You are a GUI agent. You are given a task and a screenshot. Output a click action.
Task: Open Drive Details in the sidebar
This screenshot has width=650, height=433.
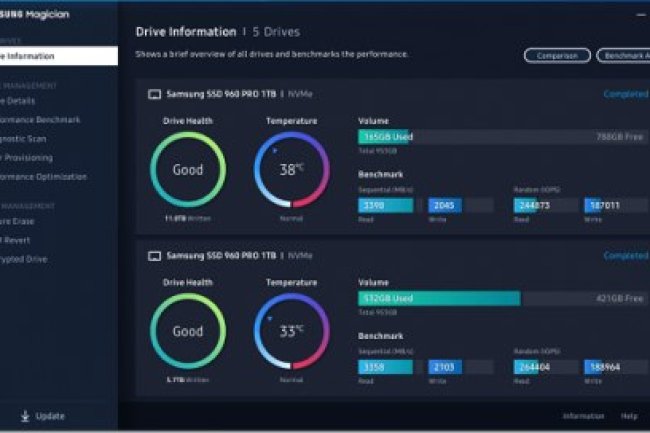pos(17,101)
